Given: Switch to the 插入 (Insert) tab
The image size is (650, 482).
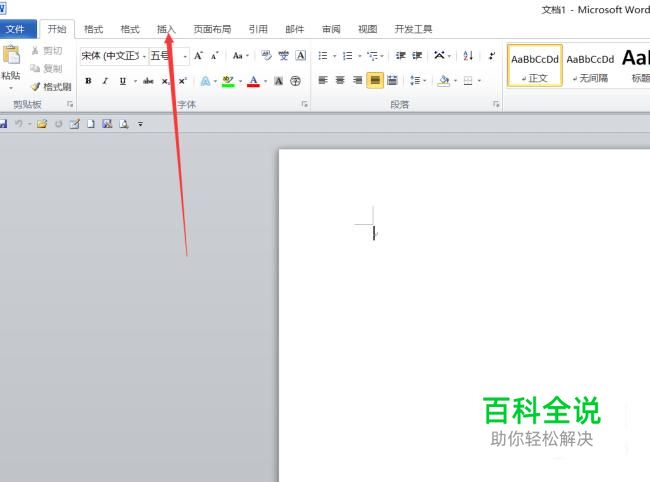Looking at the screenshot, I should click(x=166, y=29).
